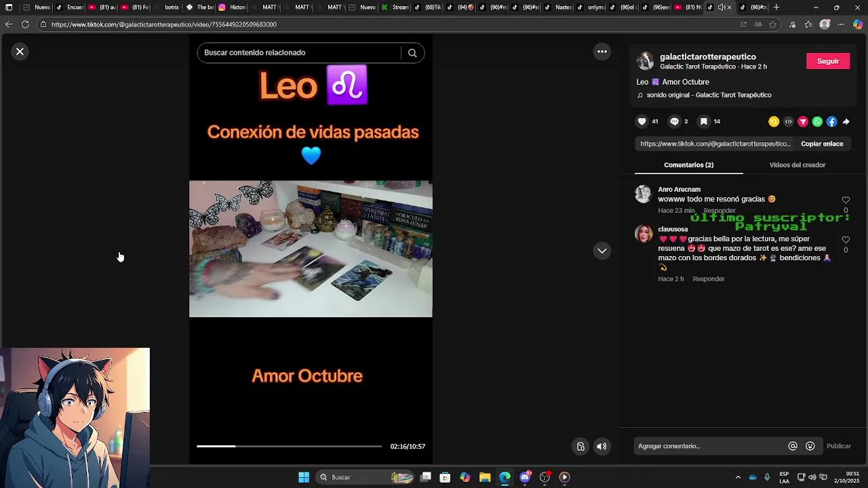
Task: Click the tarot video to pause playback
Action: point(311,249)
